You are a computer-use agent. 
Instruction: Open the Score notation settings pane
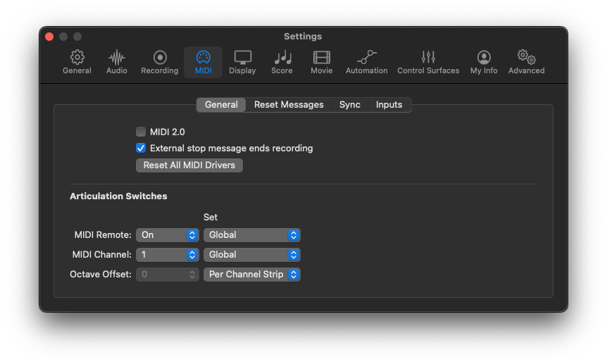(282, 62)
